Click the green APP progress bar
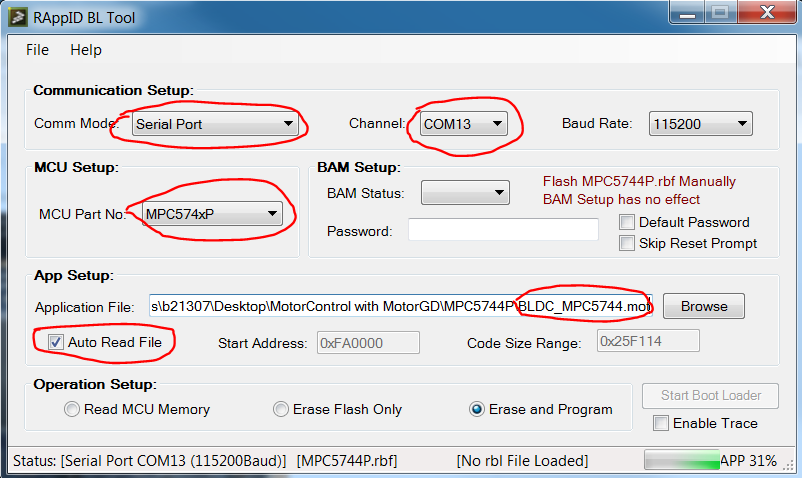The width and height of the screenshot is (802, 478). [682, 460]
